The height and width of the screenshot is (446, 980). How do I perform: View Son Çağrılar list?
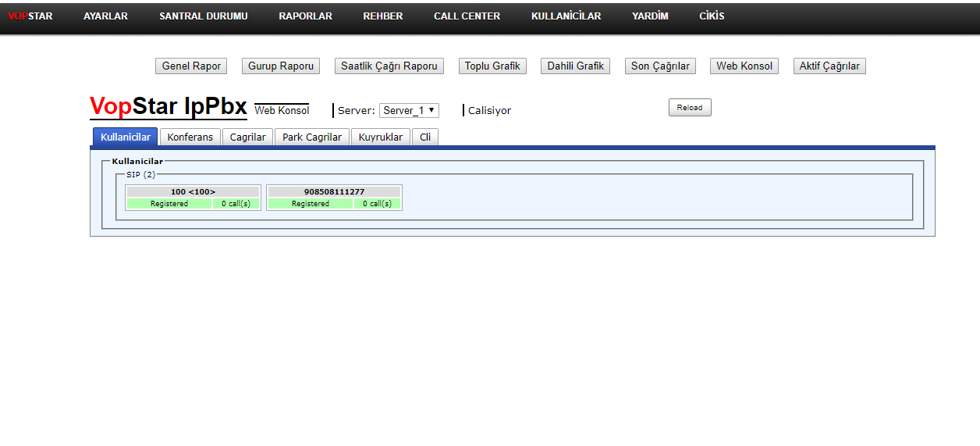point(660,66)
